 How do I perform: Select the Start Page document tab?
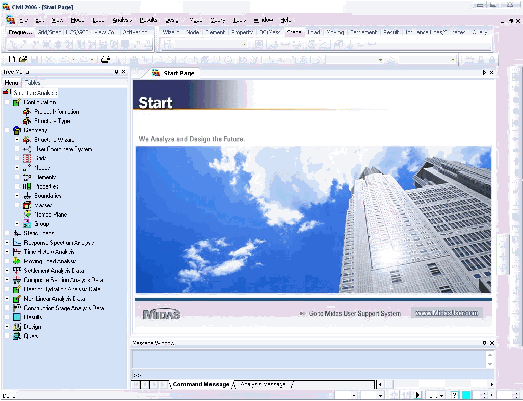coord(173,73)
